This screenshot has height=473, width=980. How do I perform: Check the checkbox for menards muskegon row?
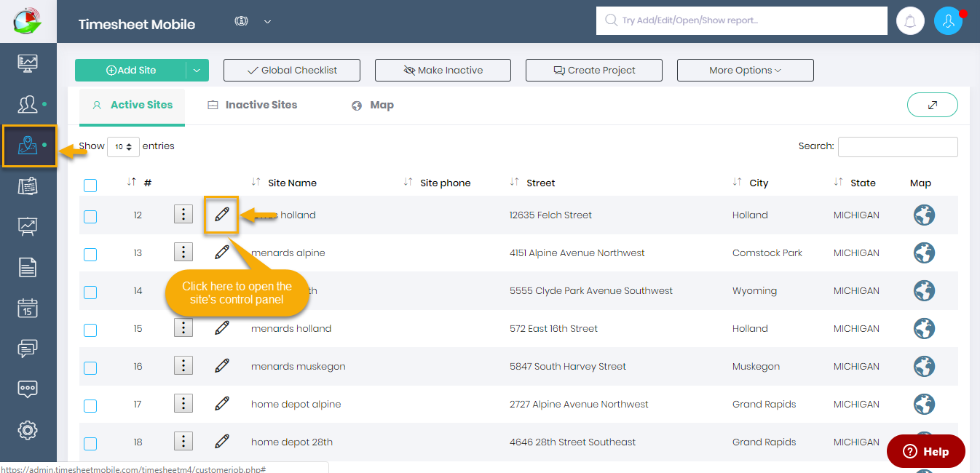90,367
